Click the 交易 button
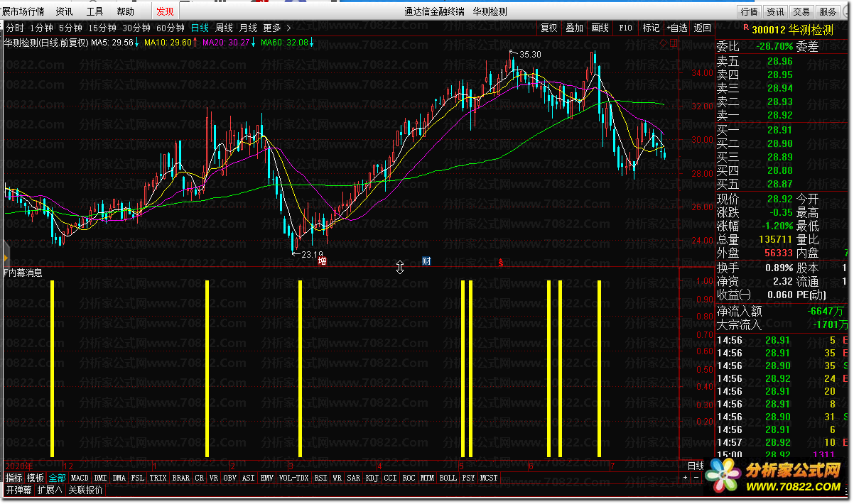The height and width of the screenshot is (504, 854). coord(801,11)
